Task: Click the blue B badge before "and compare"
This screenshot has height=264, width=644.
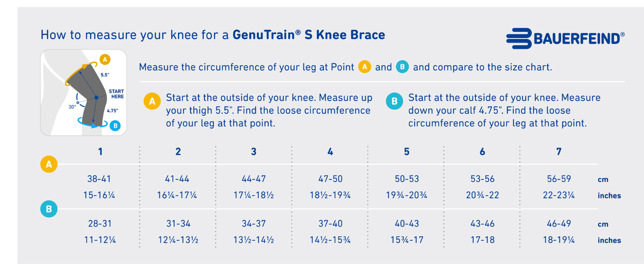Action: 402,67
